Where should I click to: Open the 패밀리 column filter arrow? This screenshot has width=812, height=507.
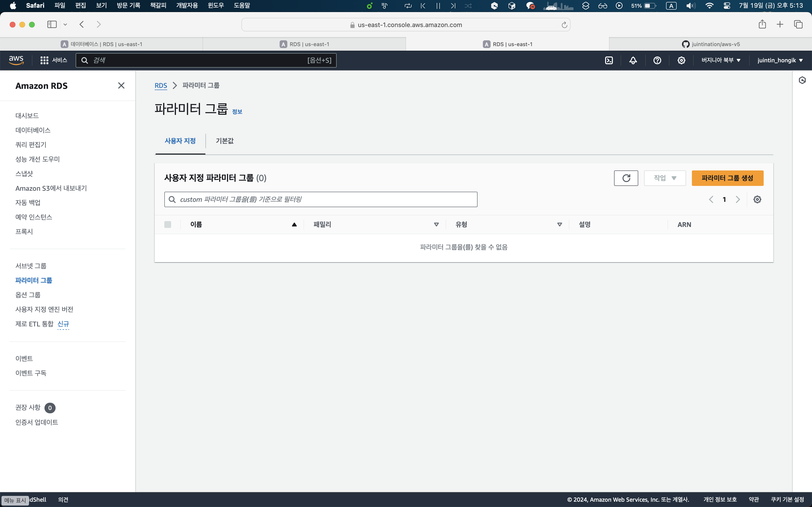pos(436,225)
